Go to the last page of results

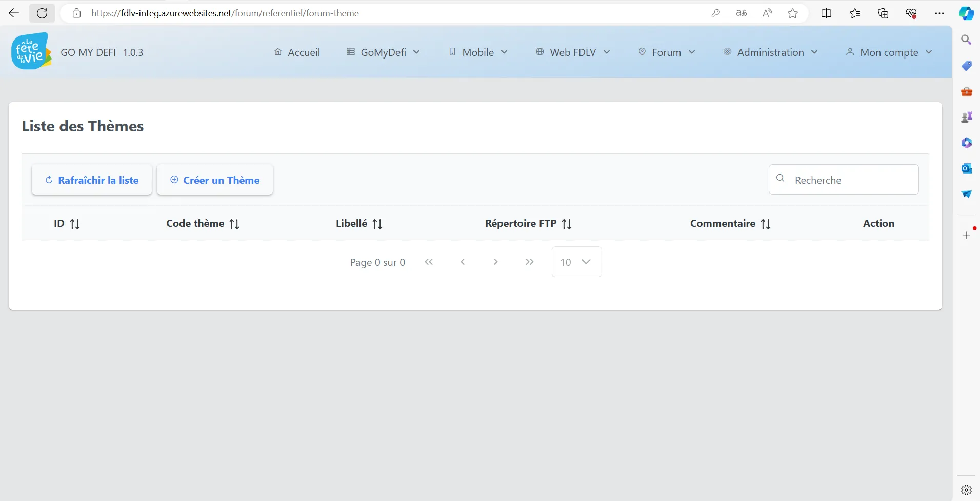[529, 262]
